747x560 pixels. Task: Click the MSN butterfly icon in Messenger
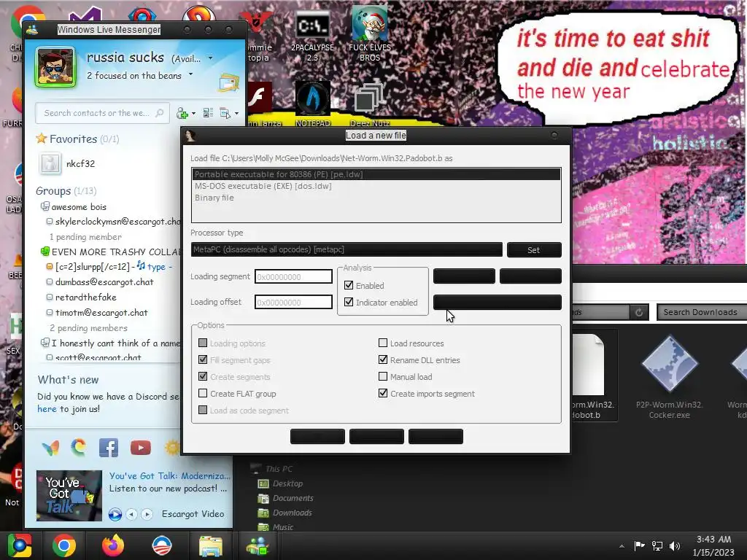(50, 448)
